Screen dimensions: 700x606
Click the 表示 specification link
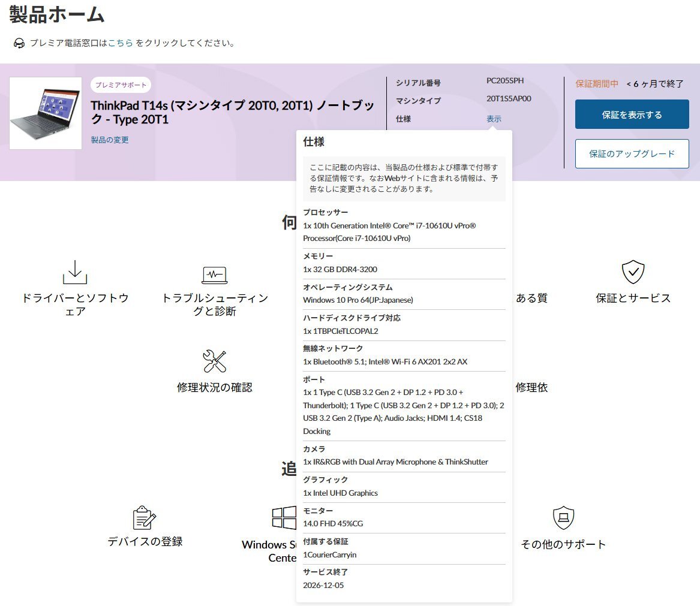point(494,119)
